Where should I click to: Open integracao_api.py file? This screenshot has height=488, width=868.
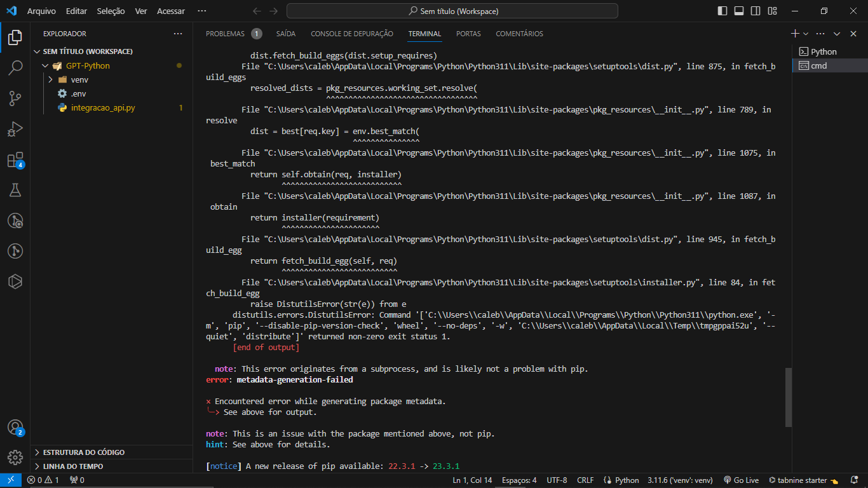(112, 107)
